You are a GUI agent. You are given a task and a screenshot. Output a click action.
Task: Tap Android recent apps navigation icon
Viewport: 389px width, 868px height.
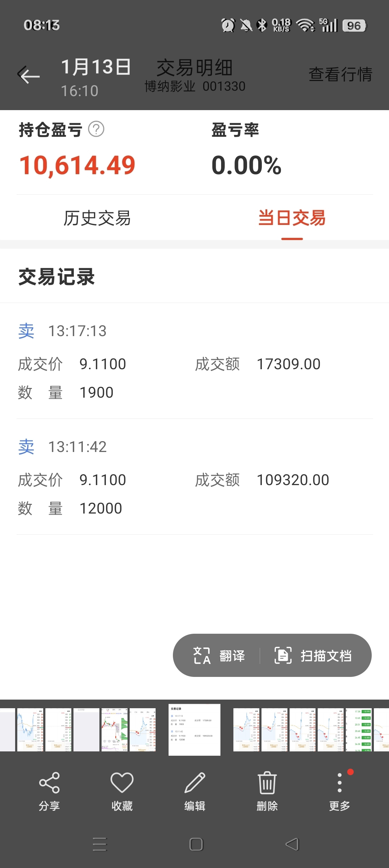[x=100, y=844]
